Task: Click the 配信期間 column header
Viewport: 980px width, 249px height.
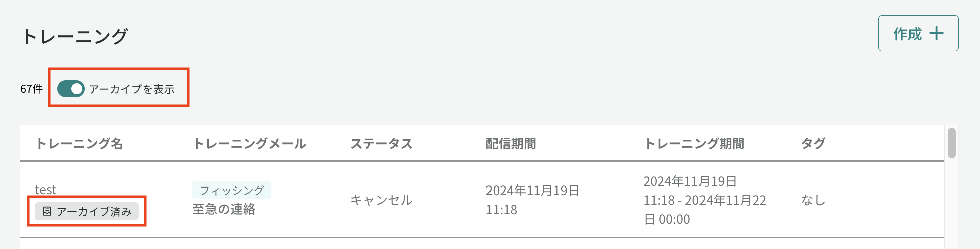Action: tap(511, 144)
